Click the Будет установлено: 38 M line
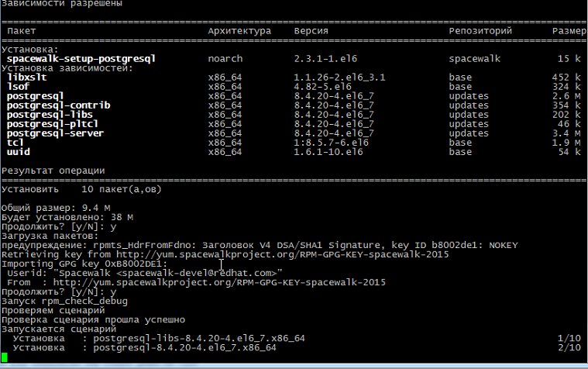The width and height of the screenshot is (588, 369). 67,217
